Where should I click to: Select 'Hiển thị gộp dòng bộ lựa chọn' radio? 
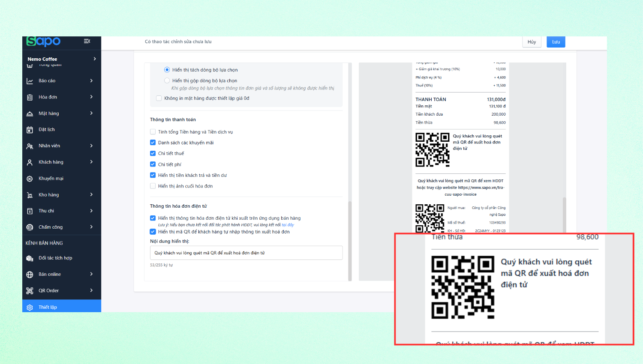[167, 81]
